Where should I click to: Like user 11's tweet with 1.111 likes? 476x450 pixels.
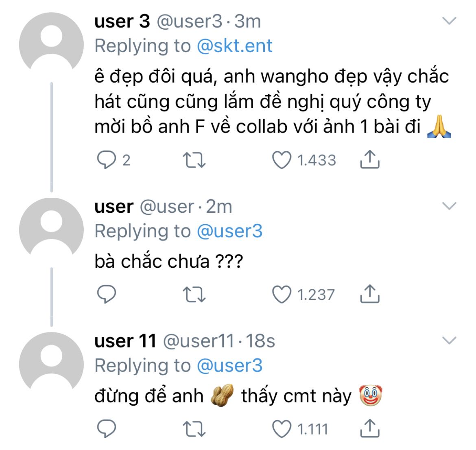(282, 429)
